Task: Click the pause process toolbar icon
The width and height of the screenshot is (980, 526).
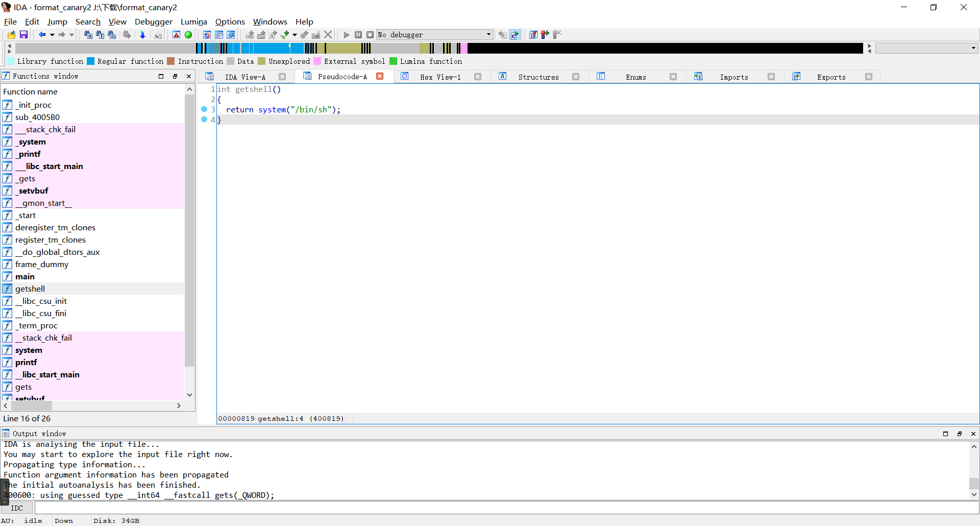Action: tap(358, 35)
